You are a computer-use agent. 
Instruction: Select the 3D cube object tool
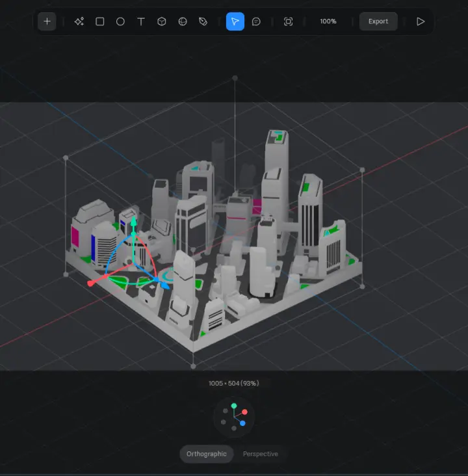click(162, 21)
